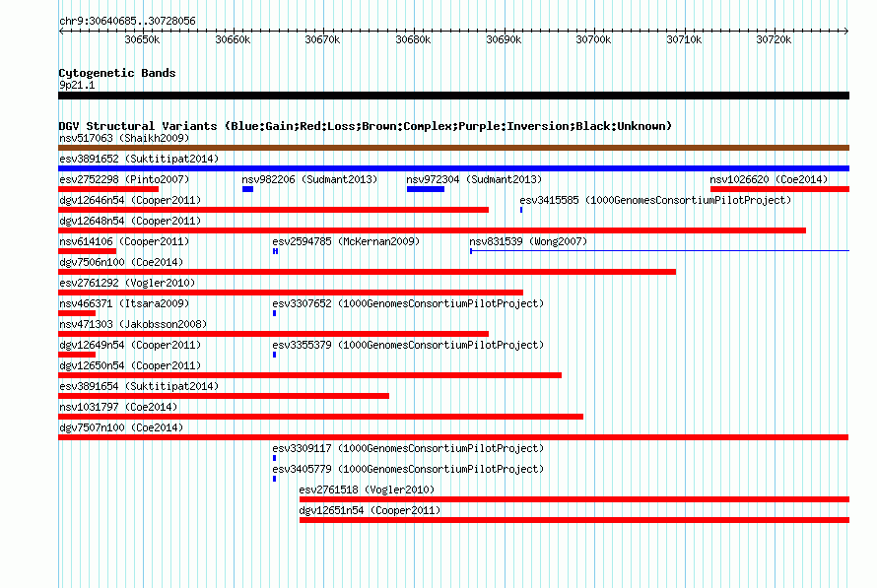Viewport: 877px width, 588px height.
Task: Open the nsv982206 (Sudmant2013) label
Action: [309, 179]
